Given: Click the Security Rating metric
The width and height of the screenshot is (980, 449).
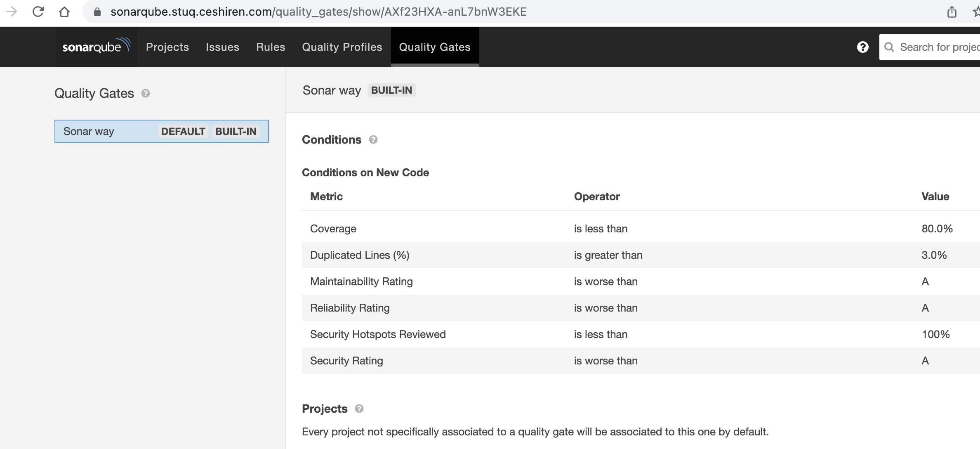Looking at the screenshot, I should pos(346,361).
